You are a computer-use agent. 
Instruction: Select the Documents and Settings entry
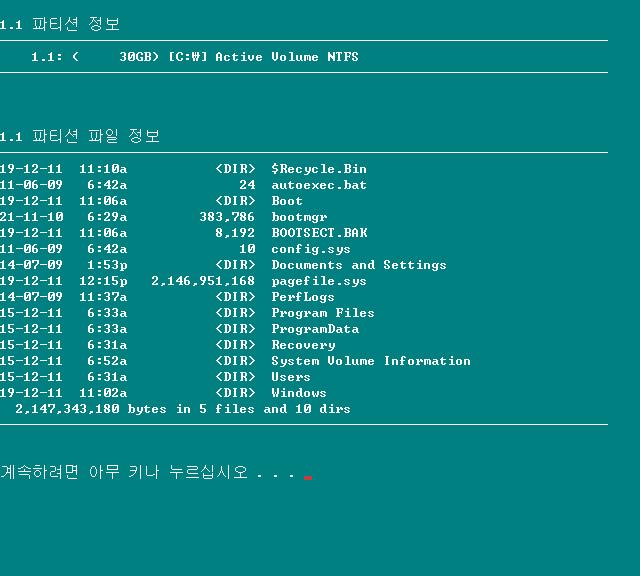coord(359,265)
